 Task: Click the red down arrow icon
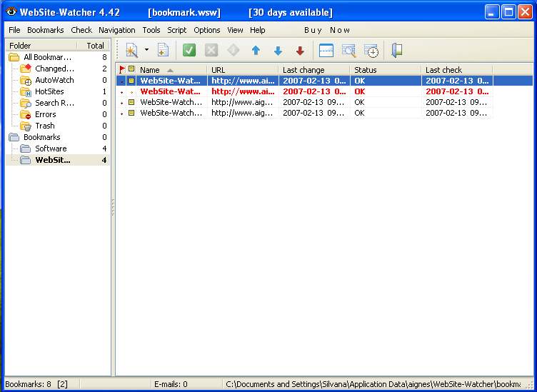pyautogui.click(x=300, y=51)
